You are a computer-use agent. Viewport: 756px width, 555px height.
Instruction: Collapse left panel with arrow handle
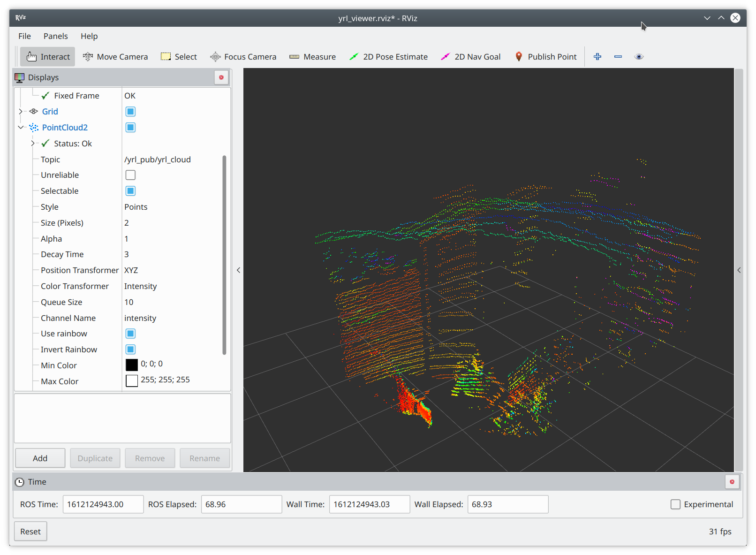tap(238, 270)
